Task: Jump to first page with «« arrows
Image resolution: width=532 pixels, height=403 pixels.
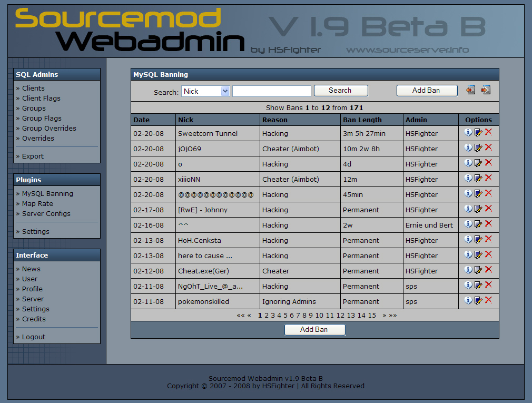Action: [x=241, y=316]
